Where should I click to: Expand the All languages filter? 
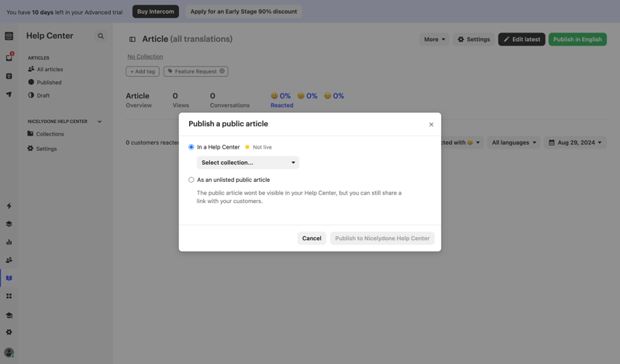(514, 143)
